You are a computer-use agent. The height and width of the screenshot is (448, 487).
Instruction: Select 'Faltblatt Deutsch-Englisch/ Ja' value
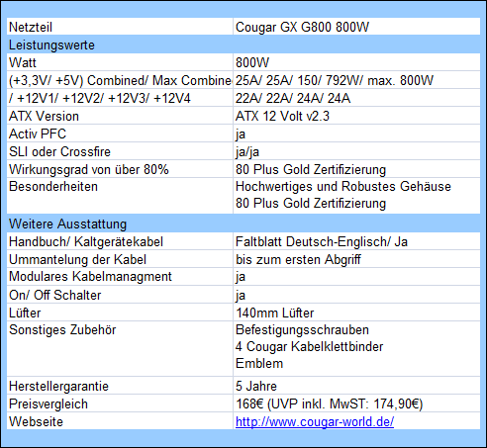pyautogui.click(x=322, y=241)
